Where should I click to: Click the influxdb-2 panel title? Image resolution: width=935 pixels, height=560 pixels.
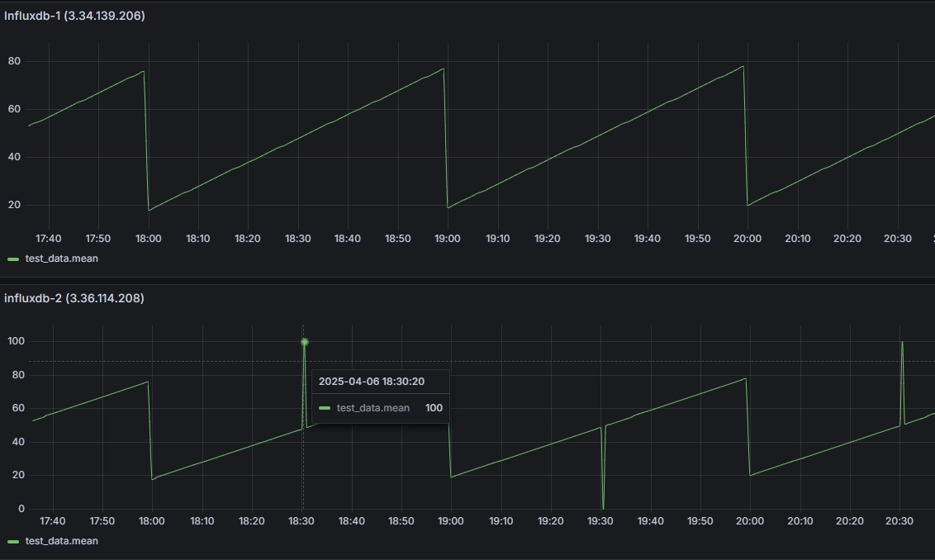[x=74, y=298]
